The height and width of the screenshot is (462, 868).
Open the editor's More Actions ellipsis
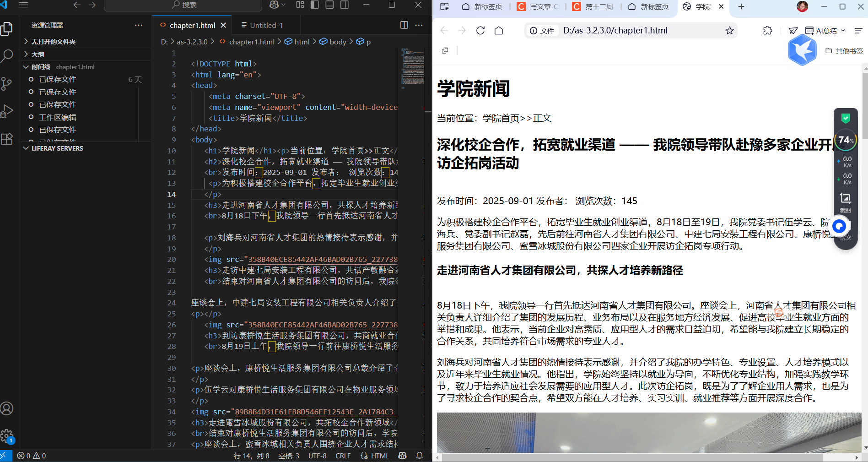point(419,25)
